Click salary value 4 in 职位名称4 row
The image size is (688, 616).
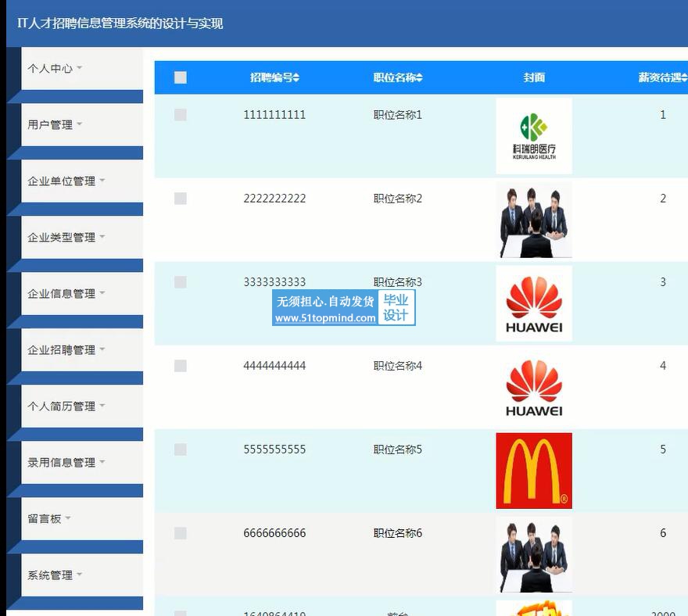click(663, 366)
